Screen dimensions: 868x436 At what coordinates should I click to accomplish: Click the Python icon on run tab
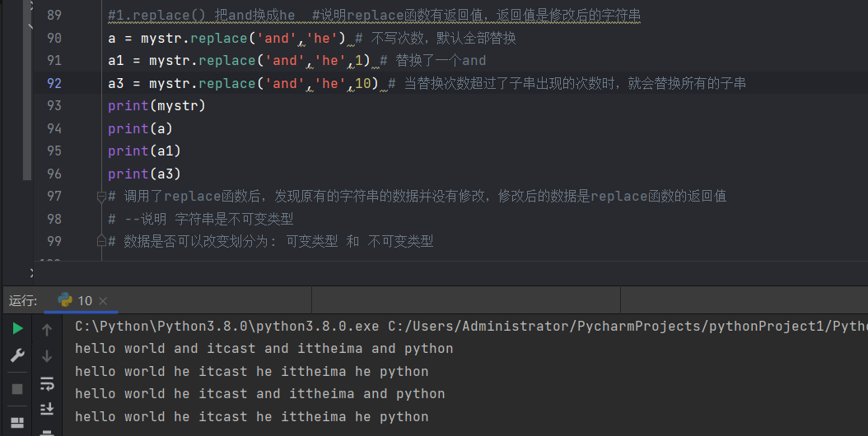click(x=65, y=301)
